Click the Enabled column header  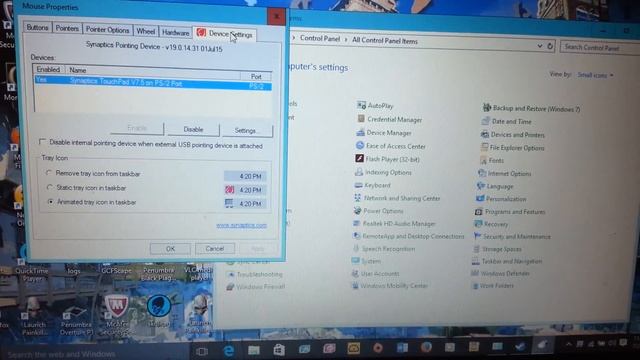(48, 69)
